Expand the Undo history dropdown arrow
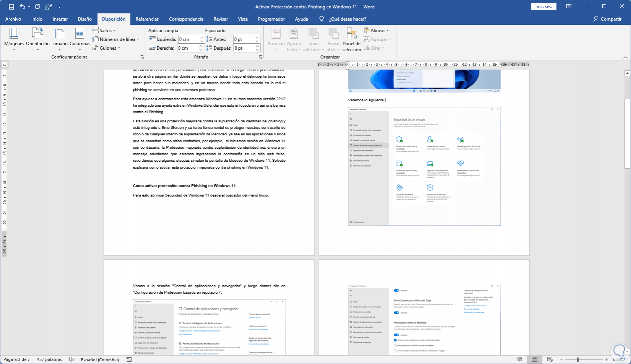 [x=29, y=7]
